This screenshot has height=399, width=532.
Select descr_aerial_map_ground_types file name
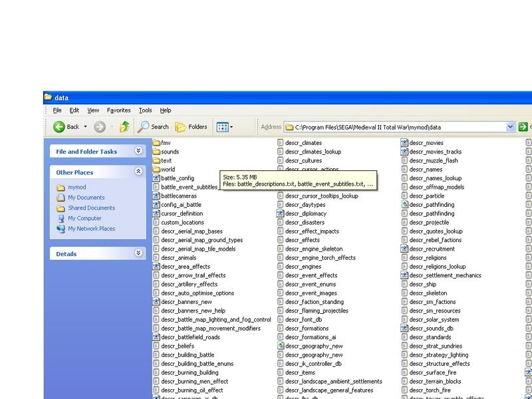202,240
